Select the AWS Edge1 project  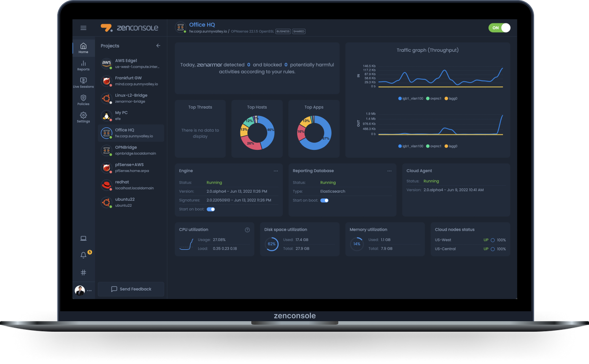pos(131,63)
